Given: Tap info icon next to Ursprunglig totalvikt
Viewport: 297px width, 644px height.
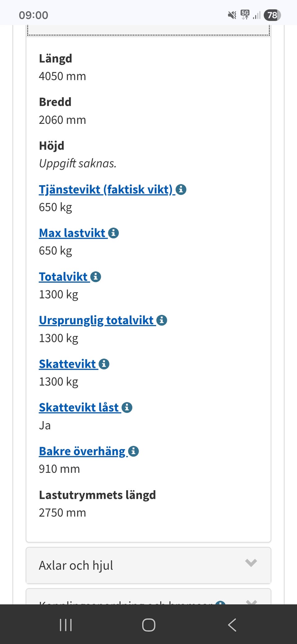Looking at the screenshot, I should point(161,320).
